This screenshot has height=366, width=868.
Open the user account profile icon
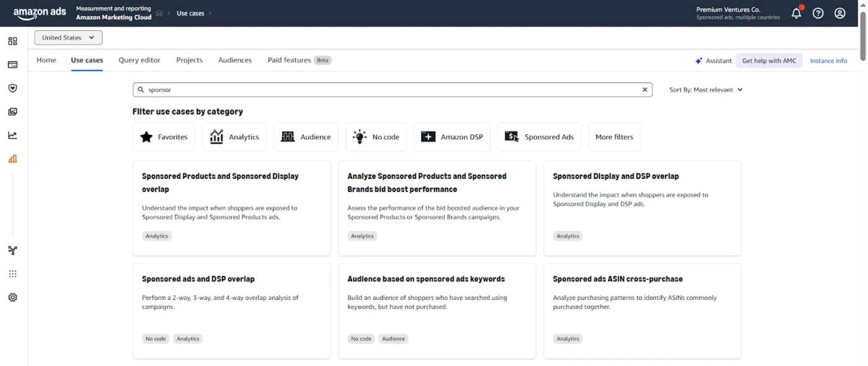click(839, 13)
